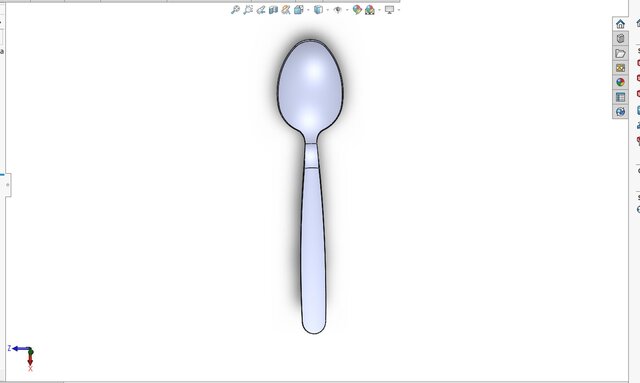The height and width of the screenshot is (383, 640).
Task: Open the View Palette tab
Action: [x=620, y=68]
